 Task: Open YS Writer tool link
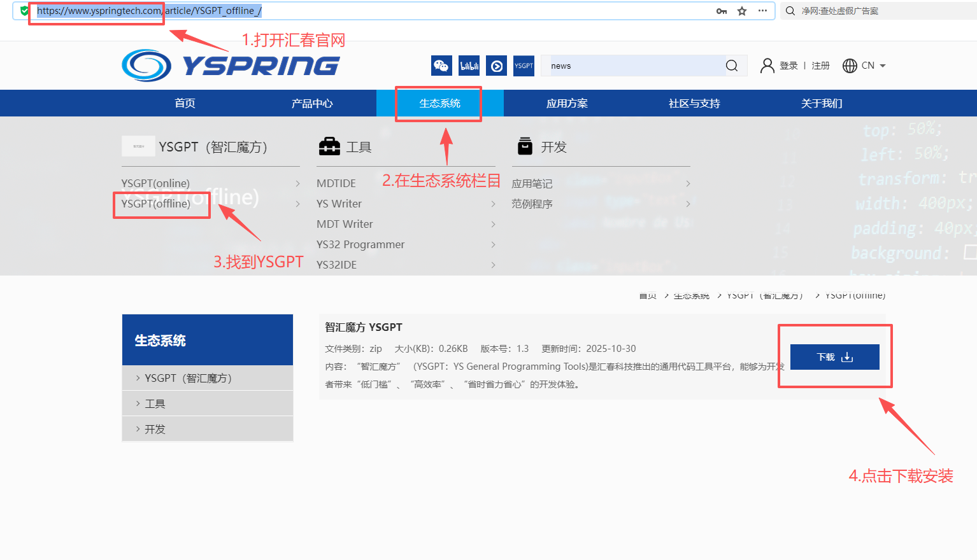pyautogui.click(x=339, y=204)
